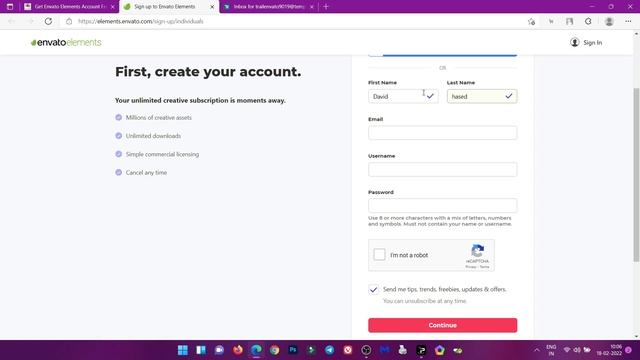This screenshot has height=360, width=640.
Task: Focus the Username input field
Action: pos(442,170)
